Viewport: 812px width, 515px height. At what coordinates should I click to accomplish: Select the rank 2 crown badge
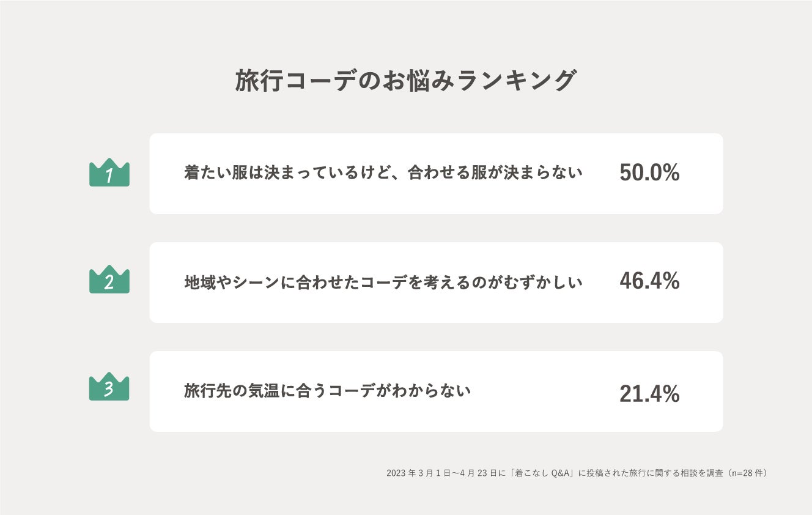109,281
